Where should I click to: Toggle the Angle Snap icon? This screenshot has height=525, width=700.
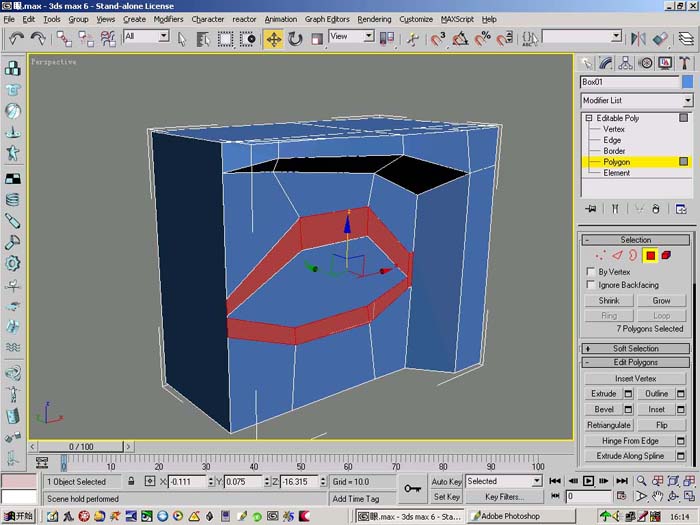tap(460, 39)
